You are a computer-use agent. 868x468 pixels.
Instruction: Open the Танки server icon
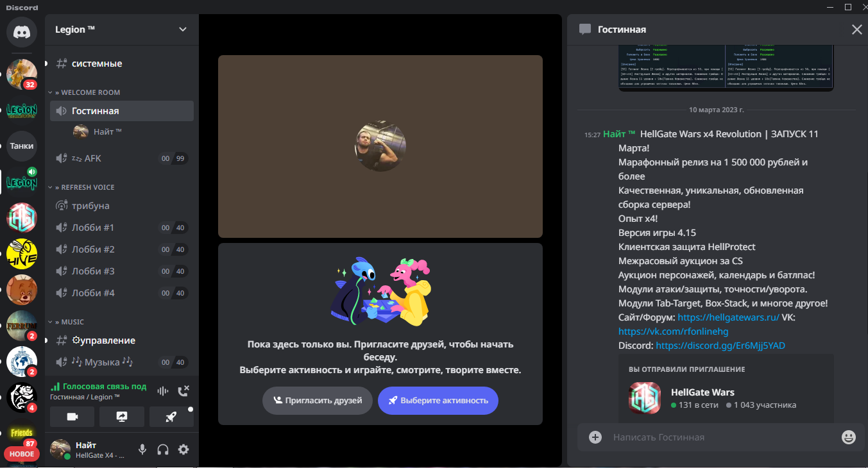pyautogui.click(x=22, y=146)
